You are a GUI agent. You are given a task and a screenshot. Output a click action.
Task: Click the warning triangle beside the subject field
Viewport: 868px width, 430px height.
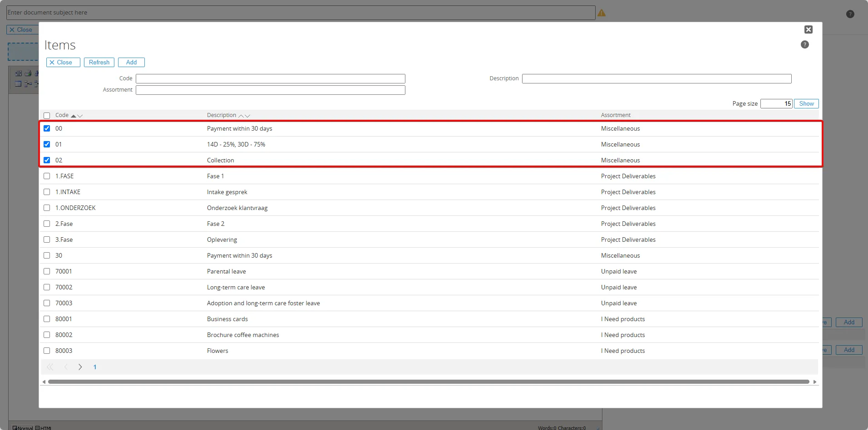[602, 13]
